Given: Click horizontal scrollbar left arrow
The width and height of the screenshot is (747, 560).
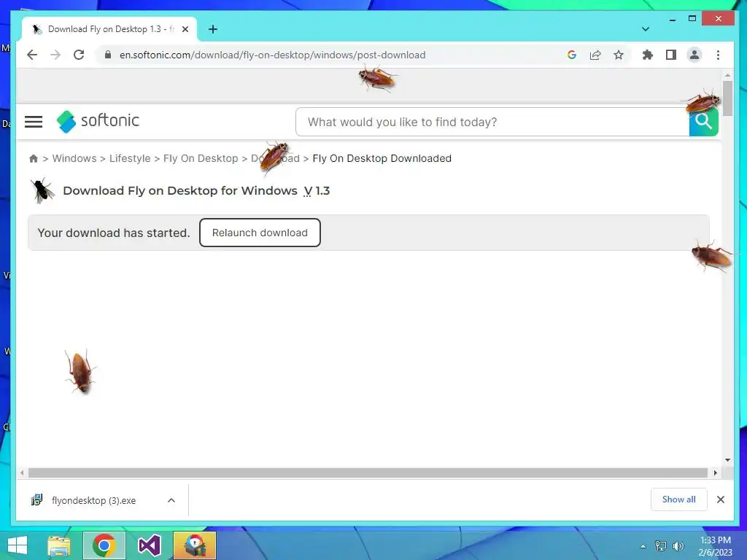Looking at the screenshot, I should click(x=22, y=472).
